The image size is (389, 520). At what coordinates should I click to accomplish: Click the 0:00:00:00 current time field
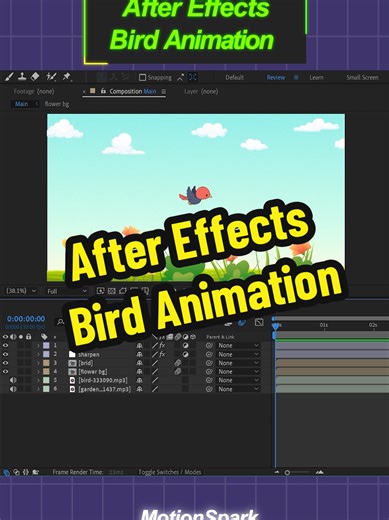pyautogui.click(x=26, y=319)
